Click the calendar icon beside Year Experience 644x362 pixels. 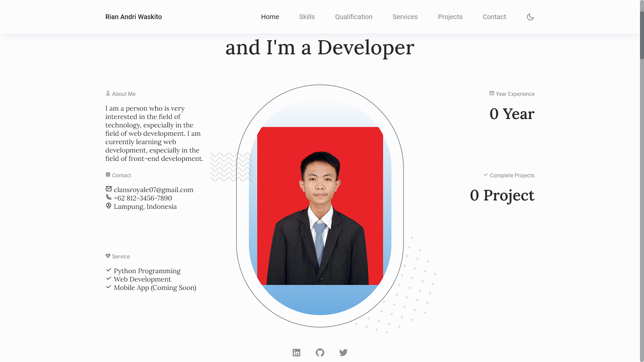pos(491,93)
